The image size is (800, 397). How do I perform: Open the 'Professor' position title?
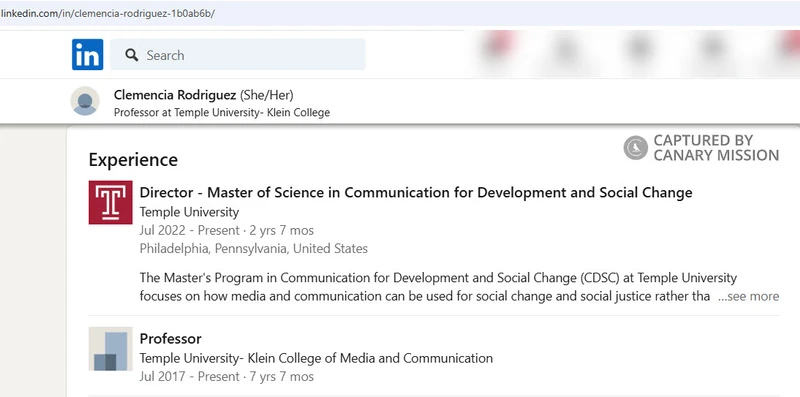pyautogui.click(x=170, y=339)
